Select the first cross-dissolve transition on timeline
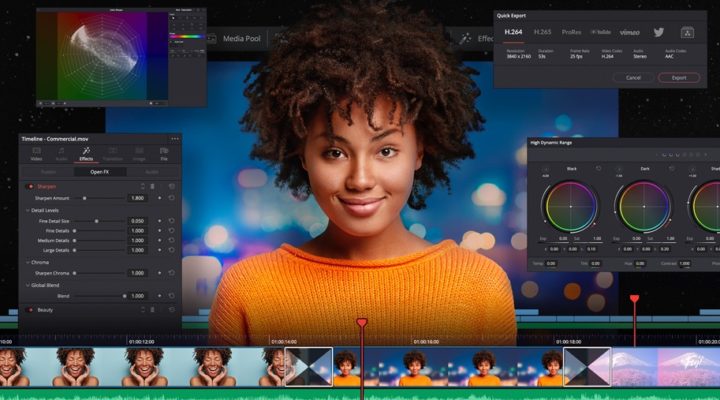The height and width of the screenshot is (400, 720). tap(309, 366)
